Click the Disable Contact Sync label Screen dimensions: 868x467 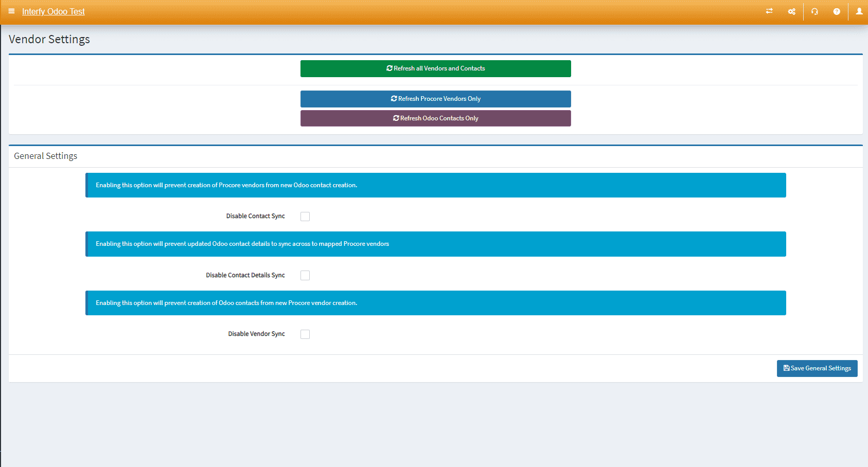255,216
